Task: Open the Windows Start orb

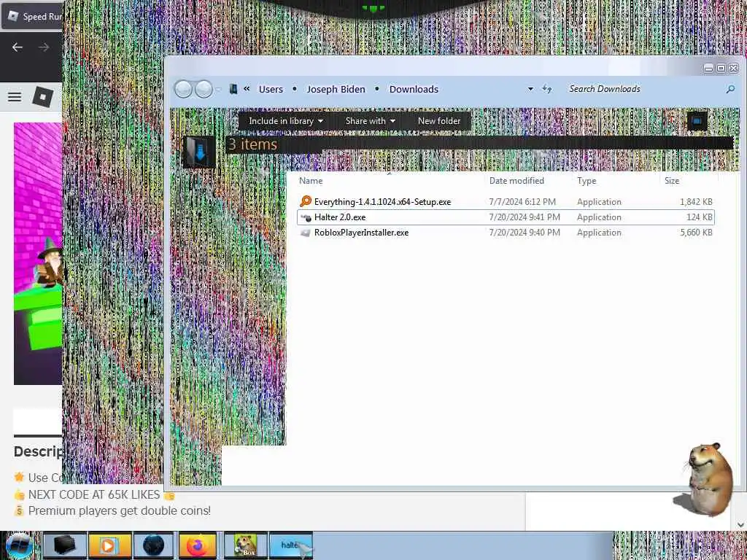Action: click(18, 545)
